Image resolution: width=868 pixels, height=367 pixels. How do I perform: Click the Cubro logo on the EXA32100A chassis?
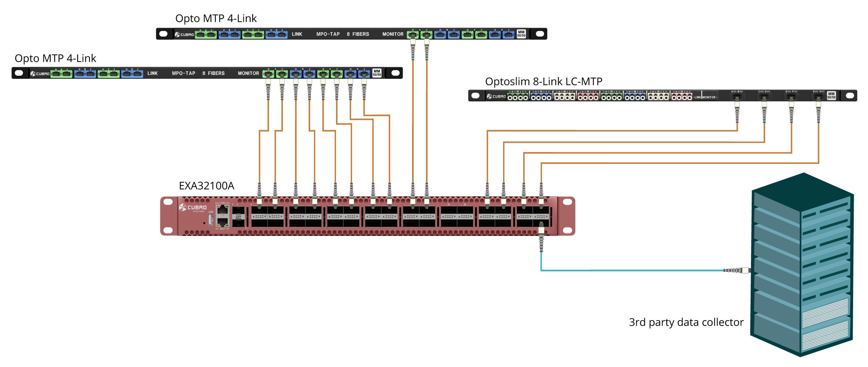[193, 207]
